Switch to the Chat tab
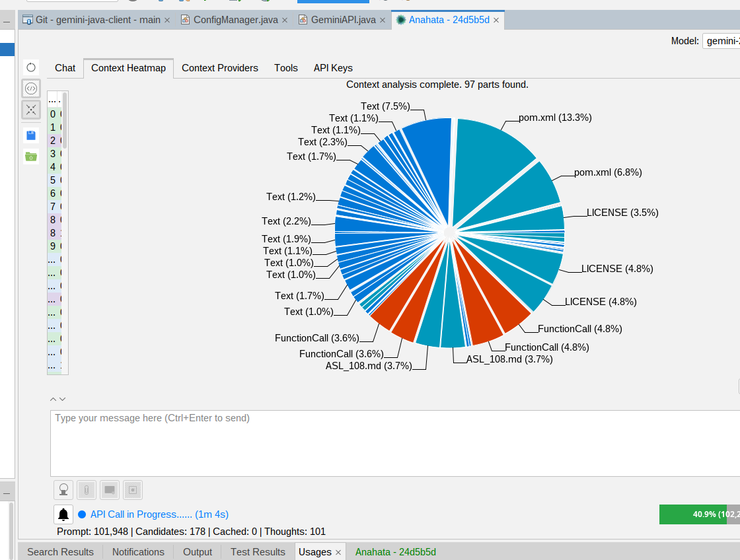 [65, 68]
